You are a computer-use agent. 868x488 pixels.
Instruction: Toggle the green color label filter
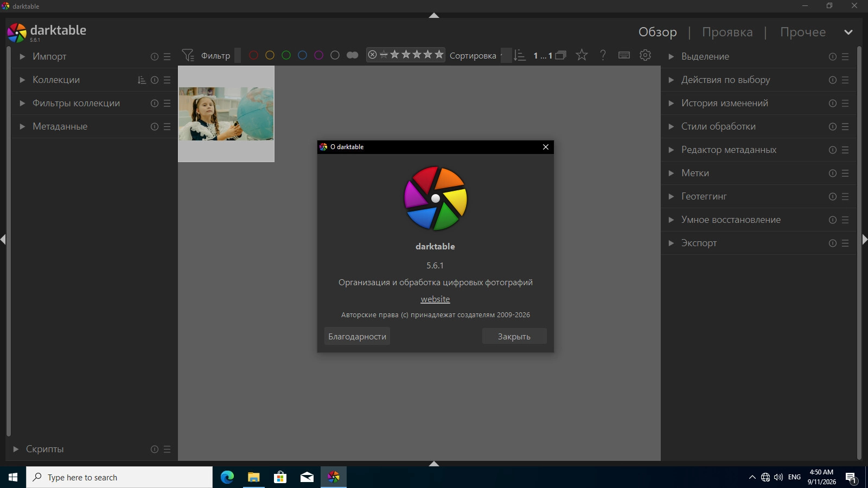point(286,55)
